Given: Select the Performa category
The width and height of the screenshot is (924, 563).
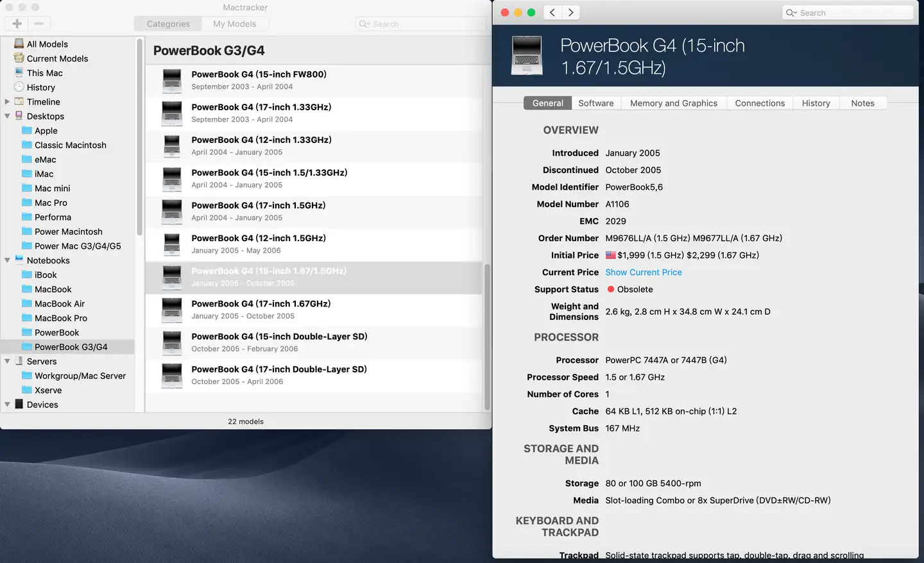Looking at the screenshot, I should click(x=53, y=217).
